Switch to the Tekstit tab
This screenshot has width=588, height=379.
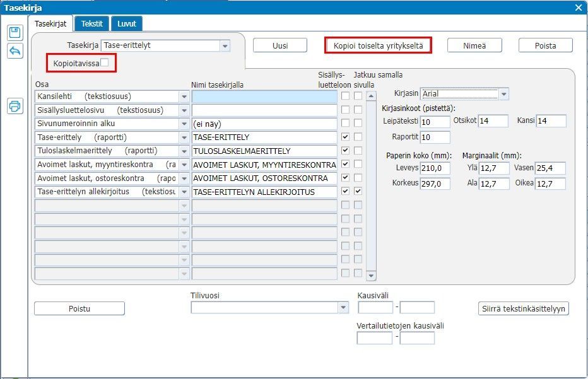coord(93,24)
